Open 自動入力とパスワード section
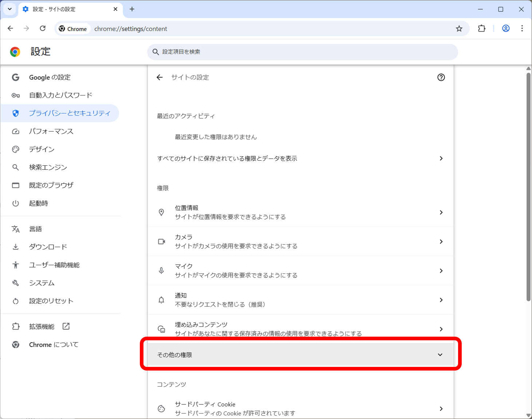The image size is (532, 419). coord(60,95)
